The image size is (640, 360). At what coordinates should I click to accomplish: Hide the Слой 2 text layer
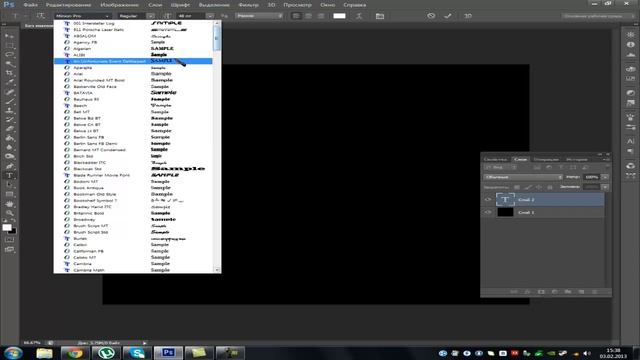[x=488, y=200]
